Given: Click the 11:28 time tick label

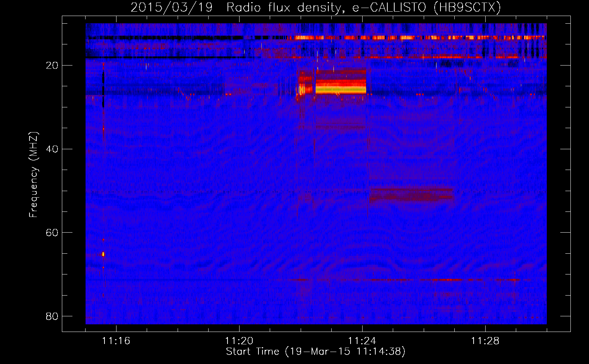Looking at the screenshot, I should pos(485,341).
